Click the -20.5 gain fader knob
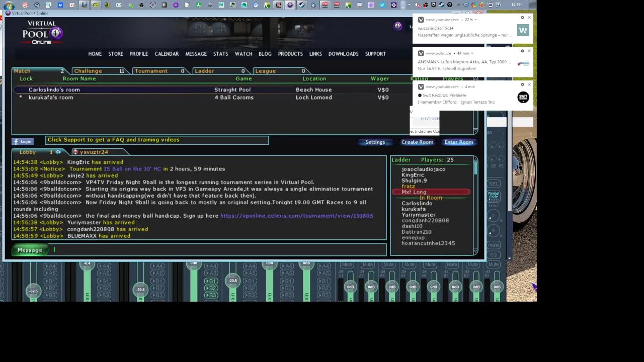Viewport: 644px width, 362px height. tap(232, 281)
